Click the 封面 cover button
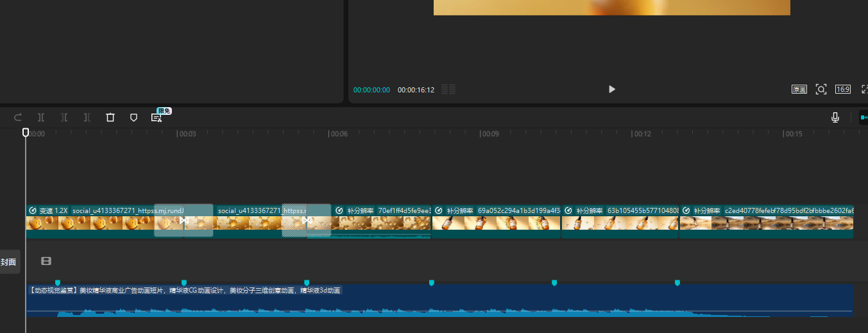This screenshot has height=333, width=868. (x=9, y=262)
